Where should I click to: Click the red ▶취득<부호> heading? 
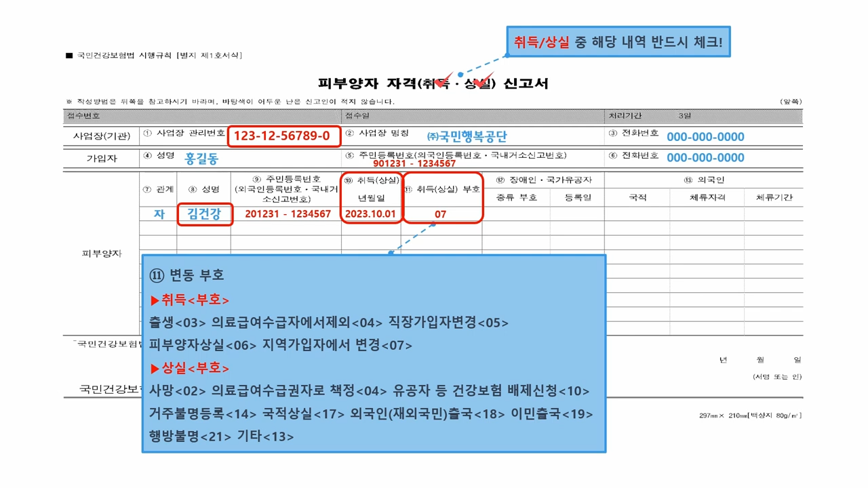pos(190,300)
